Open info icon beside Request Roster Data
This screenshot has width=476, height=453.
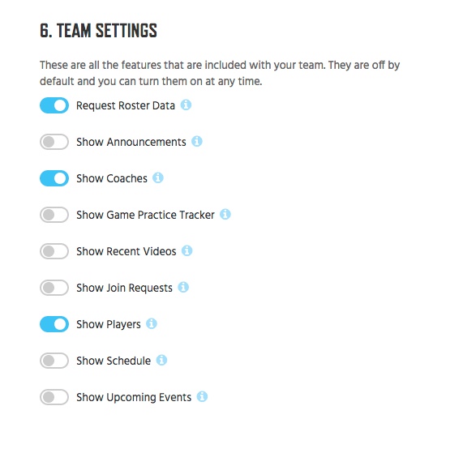186,105
